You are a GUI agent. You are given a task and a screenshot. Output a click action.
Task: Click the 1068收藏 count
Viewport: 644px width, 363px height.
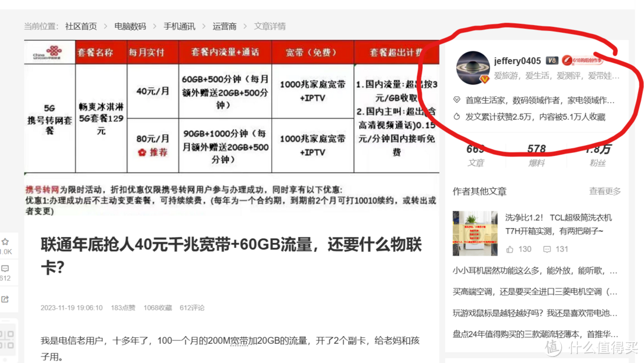pos(157,308)
